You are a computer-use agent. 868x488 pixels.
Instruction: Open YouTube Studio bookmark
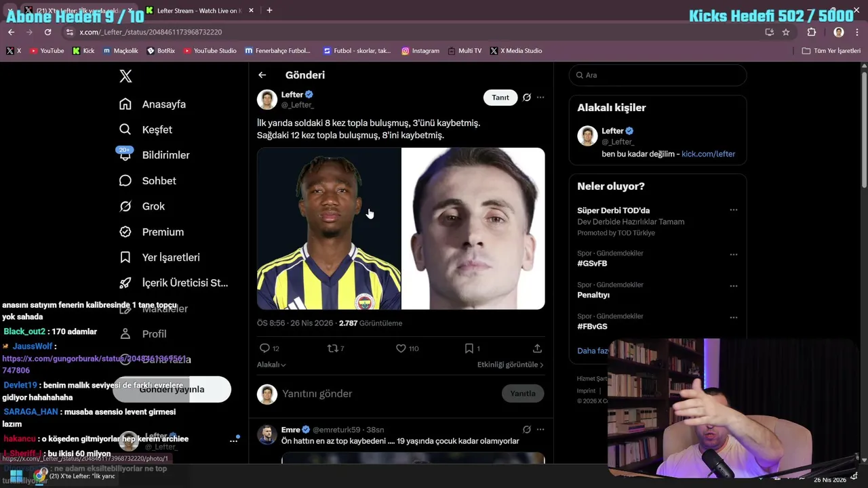210,51
